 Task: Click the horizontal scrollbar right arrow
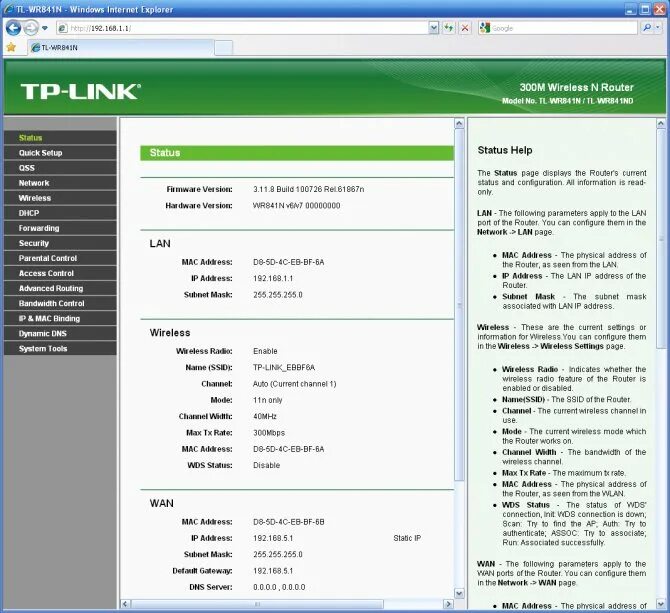[x=448, y=604]
